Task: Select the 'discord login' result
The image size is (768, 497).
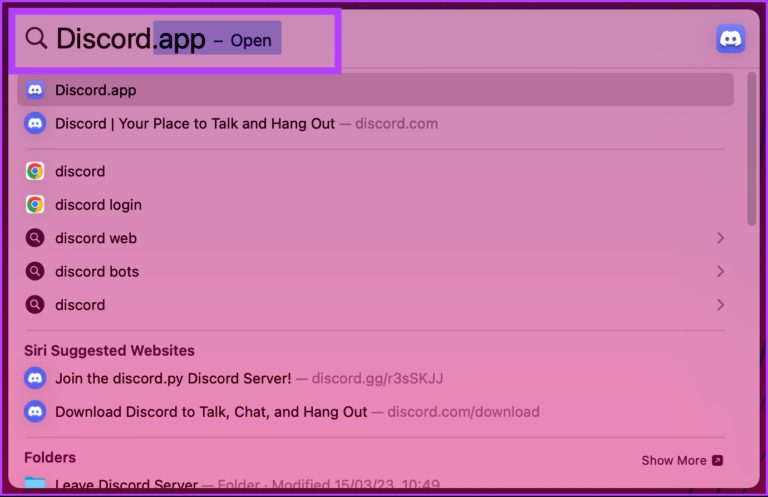Action: (375, 205)
